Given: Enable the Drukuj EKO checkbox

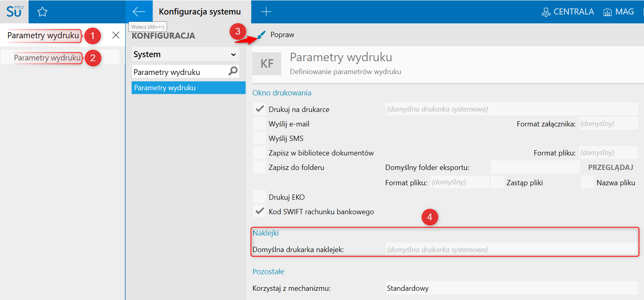Looking at the screenshot, I should click(x=260, y=197).
